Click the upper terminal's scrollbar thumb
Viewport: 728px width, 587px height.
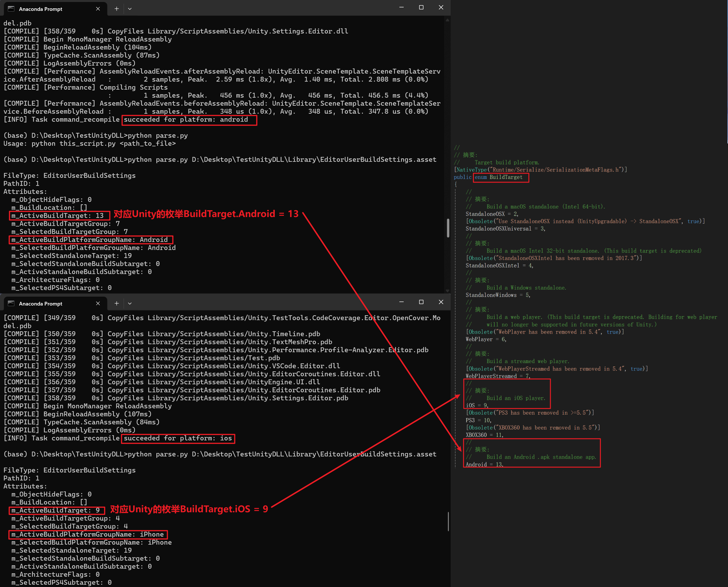(448, 228)
